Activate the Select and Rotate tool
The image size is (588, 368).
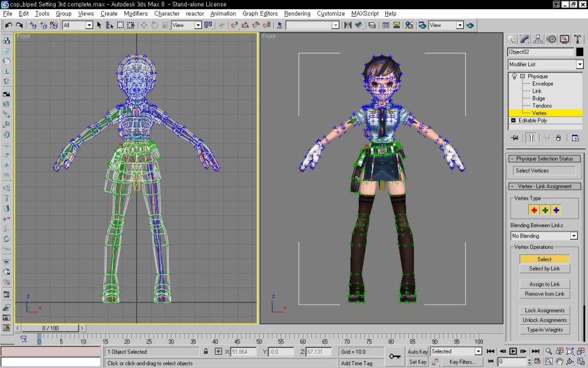(x=154, y=25)
